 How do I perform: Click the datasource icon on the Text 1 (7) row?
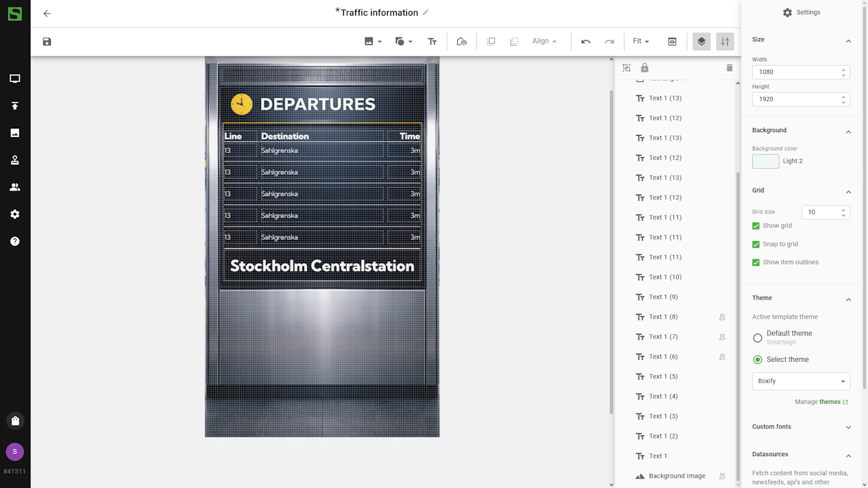point(722,337)
